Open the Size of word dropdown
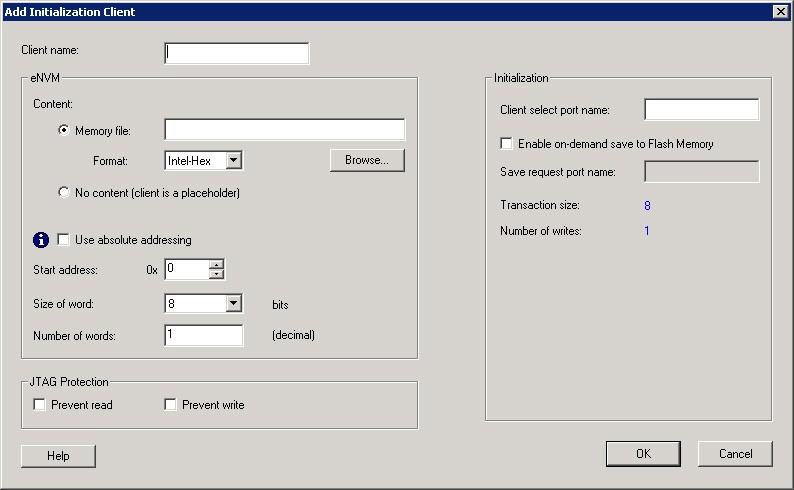This screenshot has height=490, width=794. click(x=233, y=304)
